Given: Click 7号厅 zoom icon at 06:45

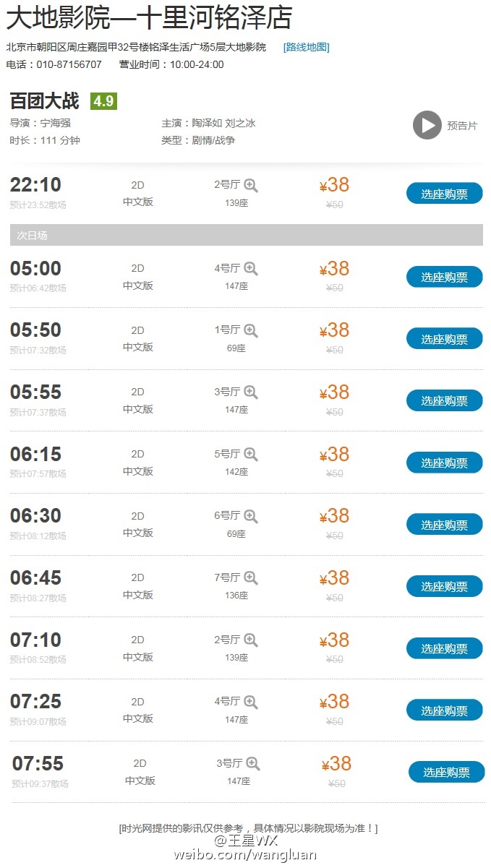Looking at the screenshot, I should [x=250, y=578].
